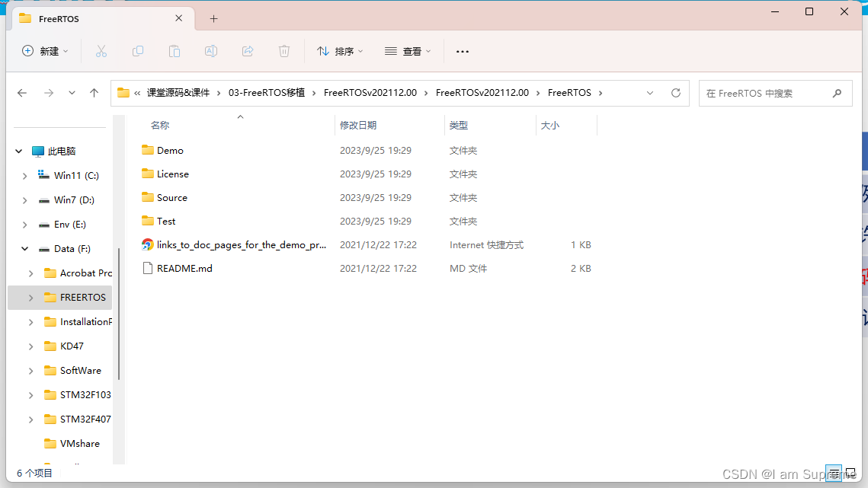The image size is (868, 488).
Task: Click 2021/12/22 17:22 date of README.md
Action: pyautogui.click(x=378, y=268)
